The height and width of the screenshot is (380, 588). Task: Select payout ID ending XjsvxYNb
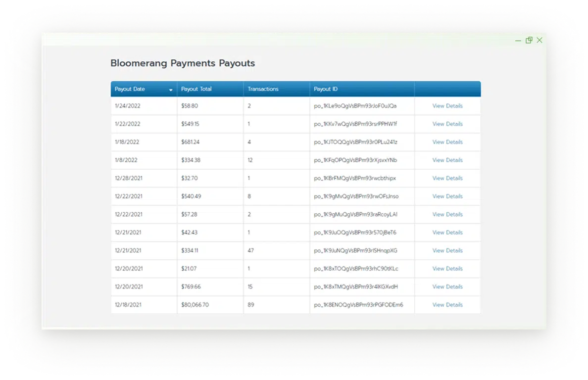(x=355, y=160)
